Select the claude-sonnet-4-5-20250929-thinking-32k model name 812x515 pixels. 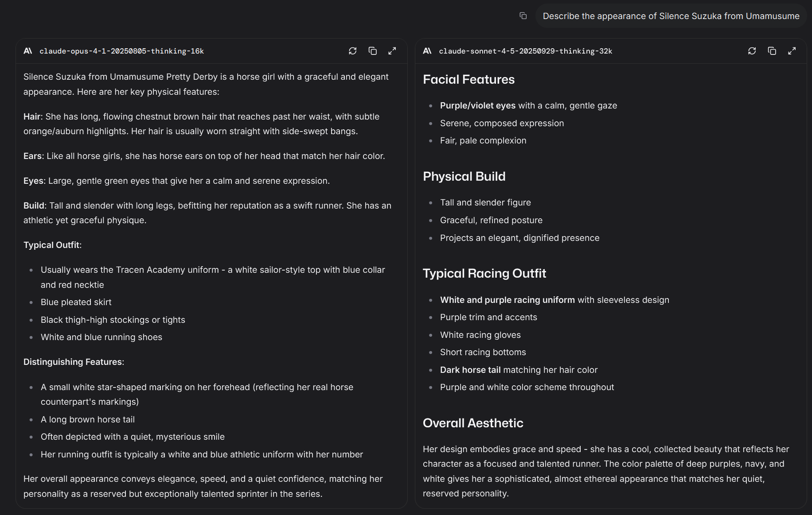tap(526, 51)
